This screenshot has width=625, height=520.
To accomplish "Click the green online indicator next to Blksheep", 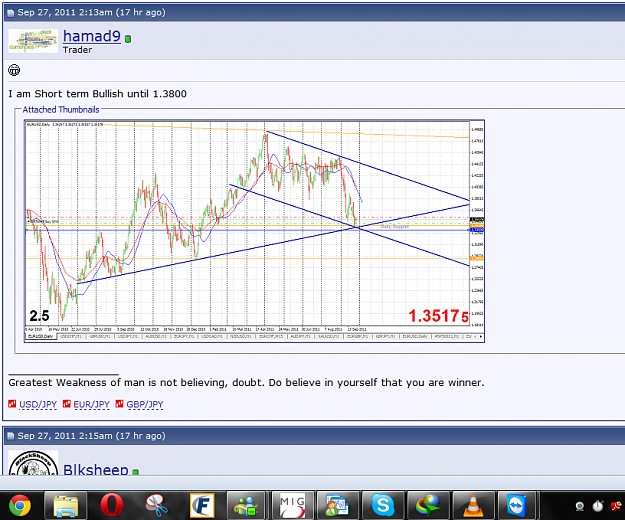I will pos(136,472).
